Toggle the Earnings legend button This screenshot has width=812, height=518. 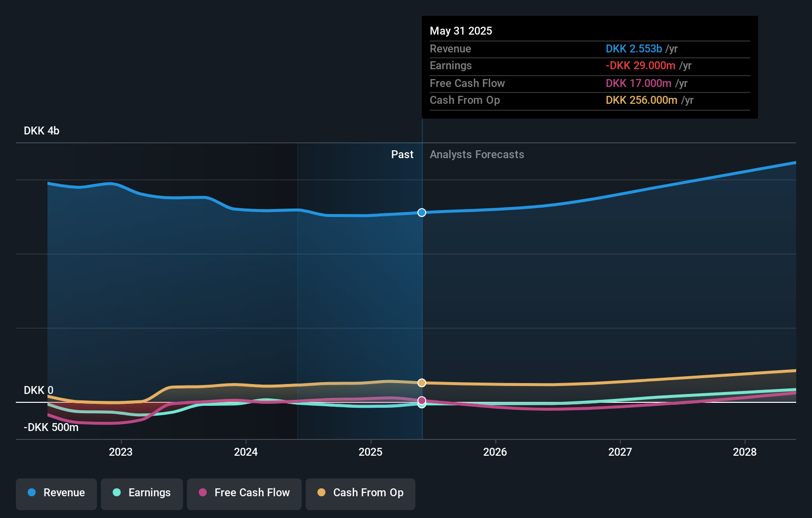point(142,494)
